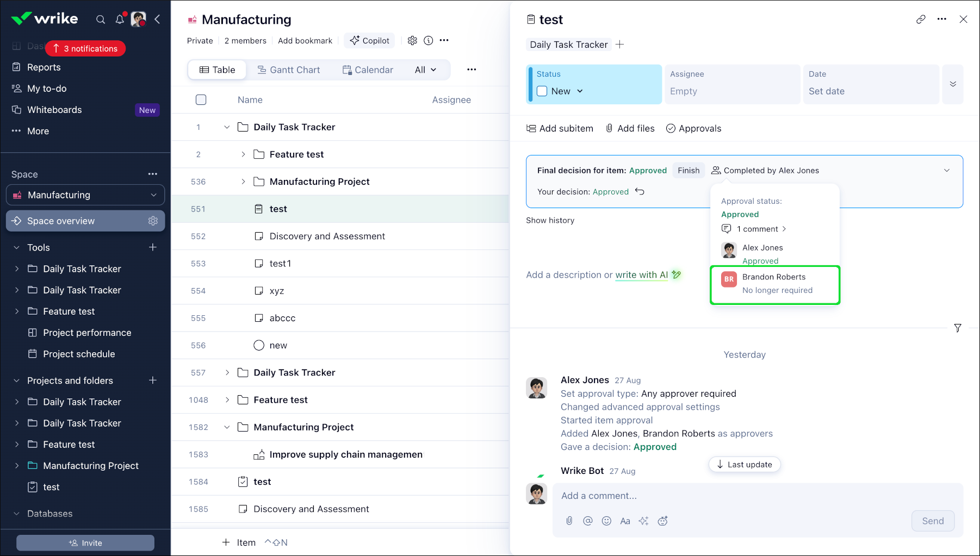Open the test item more actions menu
The height and width of the screenshot is (556, 980).
click(942, 20)
